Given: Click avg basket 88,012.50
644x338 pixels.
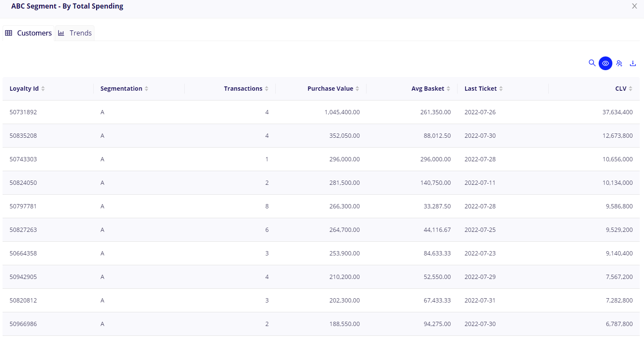Looking at the screenshot, I should (437, 136).
